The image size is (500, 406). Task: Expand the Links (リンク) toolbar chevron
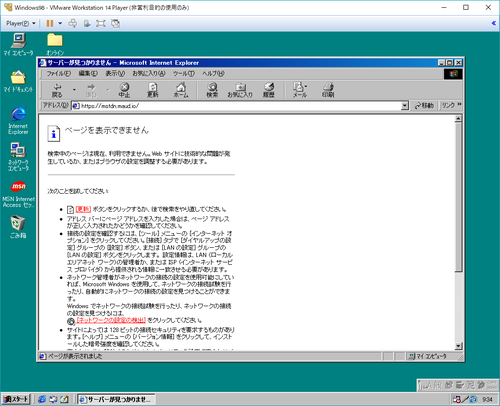tap(459, 105)
